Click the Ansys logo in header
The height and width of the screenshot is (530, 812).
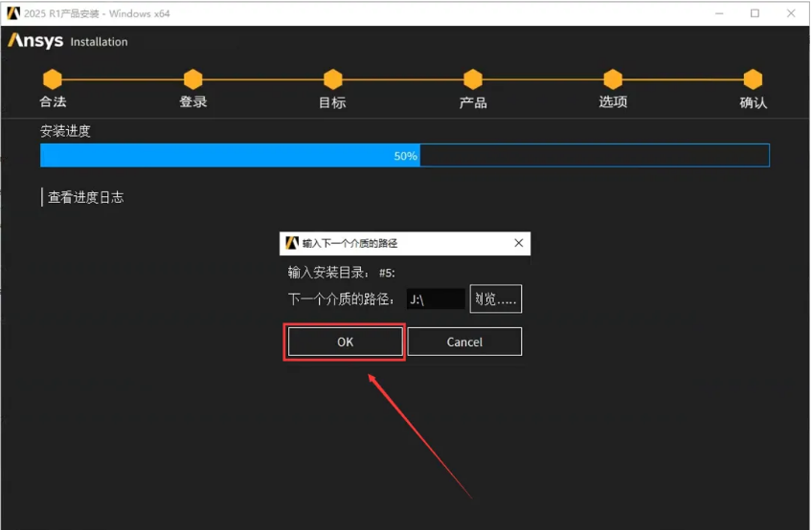[35, 40]
